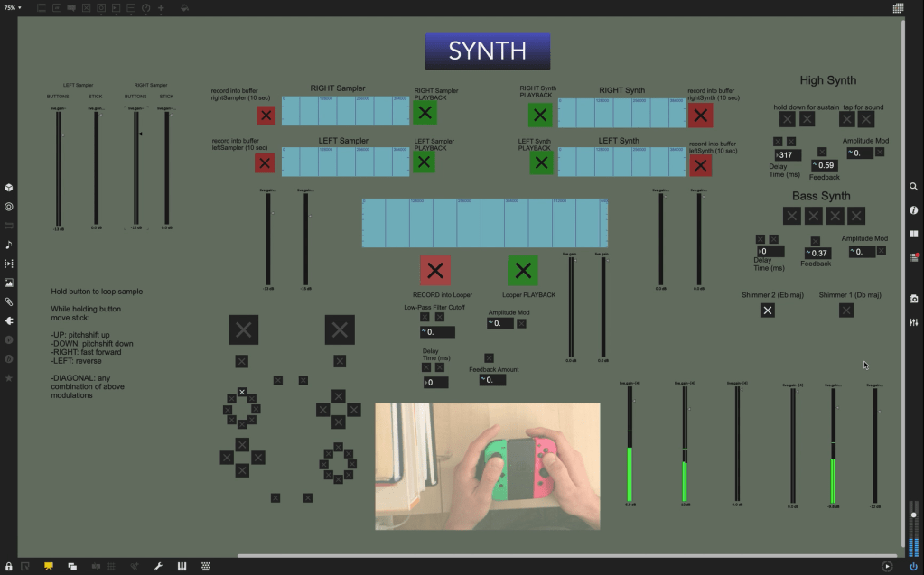Click the LEFT Sampler BUTTONS gain slider
The image size is (924, 575).
point(59,167)
